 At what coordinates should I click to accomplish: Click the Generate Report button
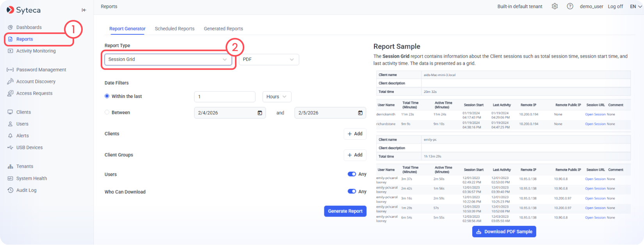click(345, 211)
